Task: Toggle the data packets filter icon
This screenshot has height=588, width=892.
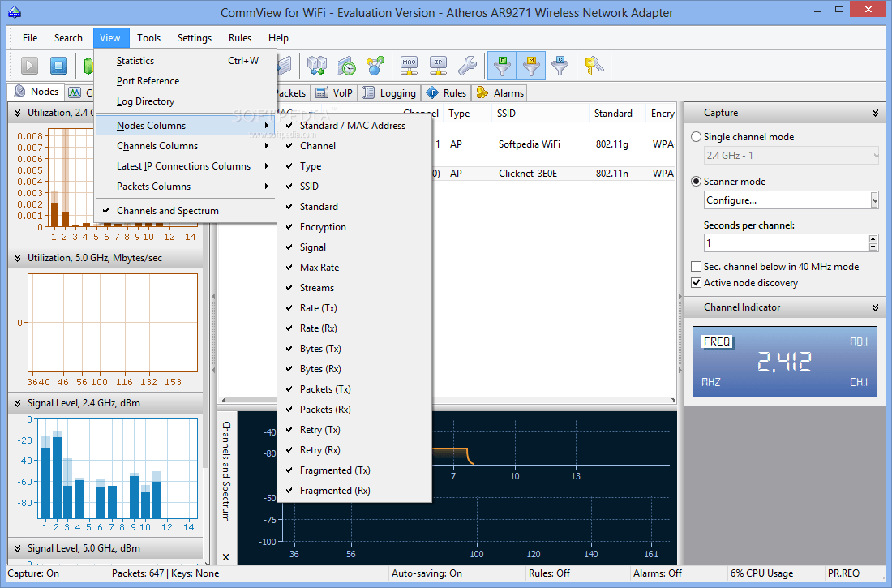Action: (503, 66)
